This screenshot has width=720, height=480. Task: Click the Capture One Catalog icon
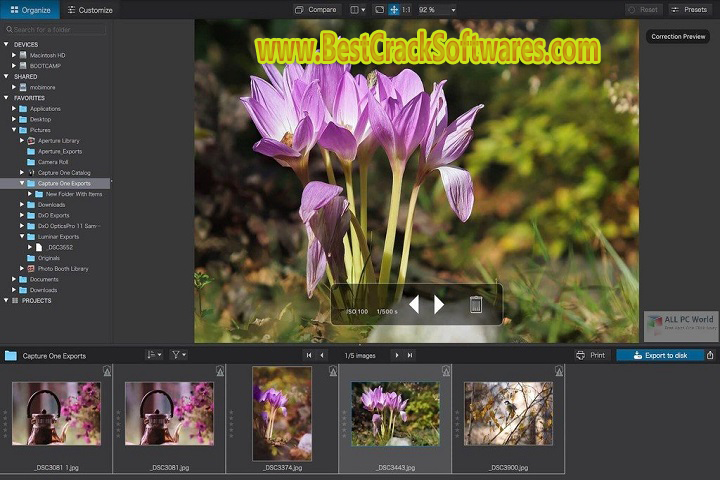(31, 173)
